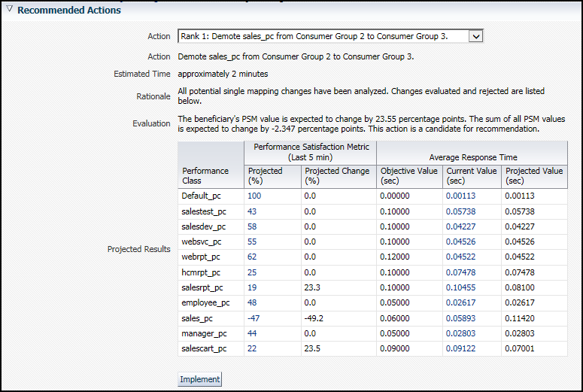The width and height of the screenshot is (583, 392).
Task: Open hcmrpt_pc current value 0.07478 link
Action: (459, 272)
